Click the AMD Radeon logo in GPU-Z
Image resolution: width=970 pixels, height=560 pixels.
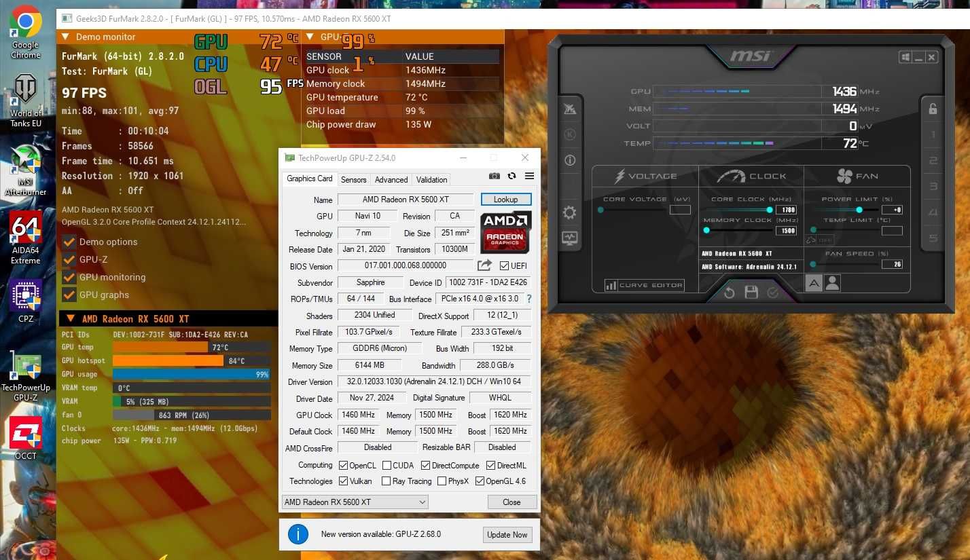(506, 232)
